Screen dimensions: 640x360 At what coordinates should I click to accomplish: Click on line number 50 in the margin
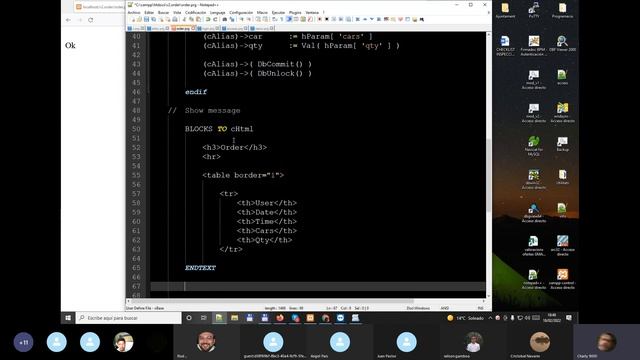pyautogui.click(x=136, y=129)
